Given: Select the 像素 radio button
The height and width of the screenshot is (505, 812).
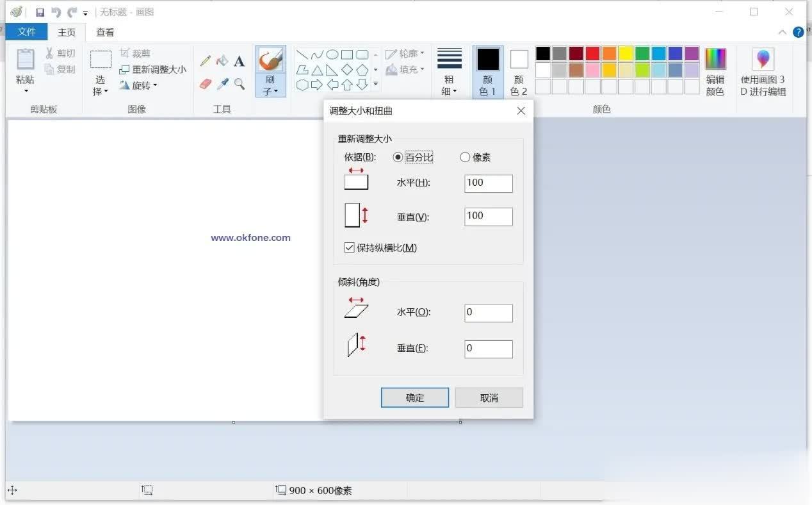Looking at the screenshot, I should tap(465, 157).
